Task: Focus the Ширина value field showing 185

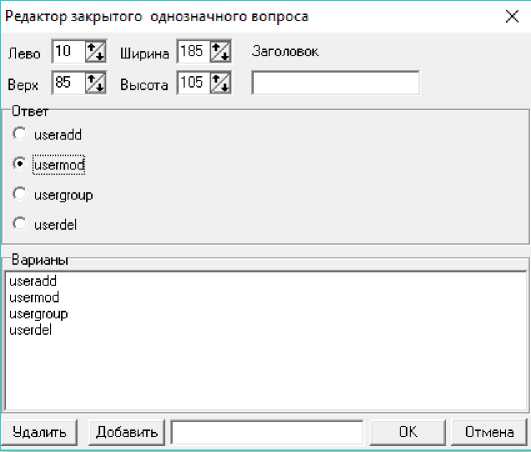Action: click(194, 52)
